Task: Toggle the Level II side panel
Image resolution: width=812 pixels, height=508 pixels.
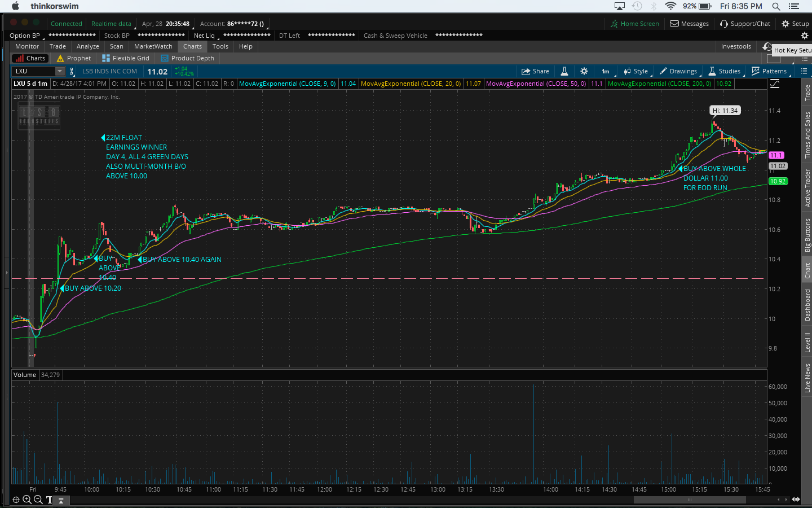Action: click(x=807, y=342)
